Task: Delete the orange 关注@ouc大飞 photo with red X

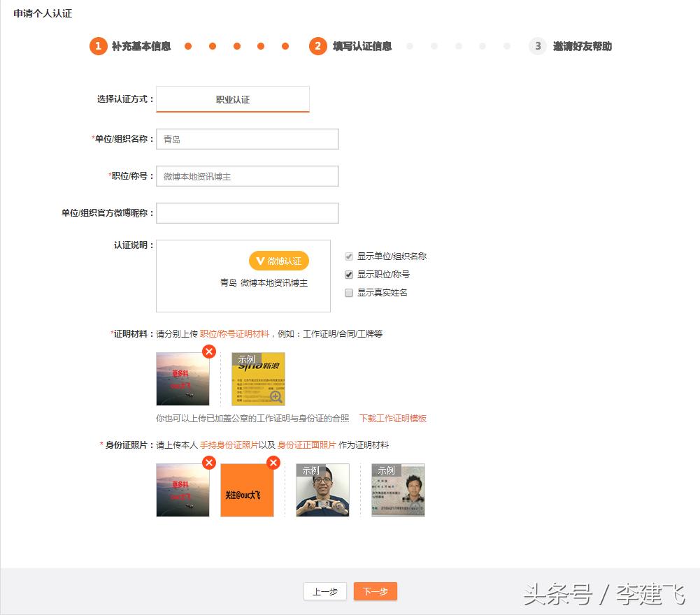Action: tap(272, 462)
